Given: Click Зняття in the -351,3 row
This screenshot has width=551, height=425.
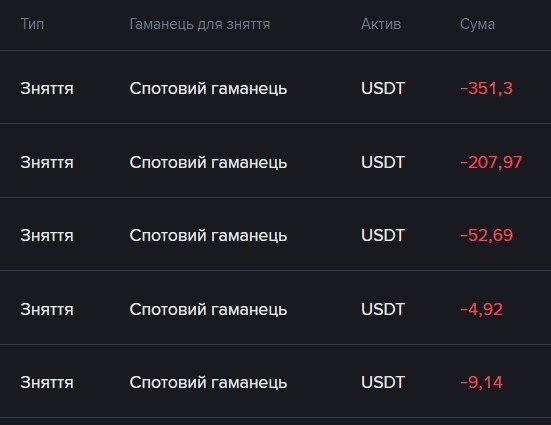Looking at the screenshot, I should point(47,88).
